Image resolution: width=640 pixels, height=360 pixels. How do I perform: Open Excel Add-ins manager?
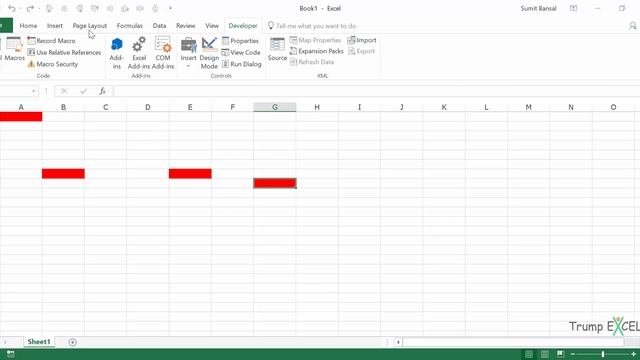click(x=139, y=53)
